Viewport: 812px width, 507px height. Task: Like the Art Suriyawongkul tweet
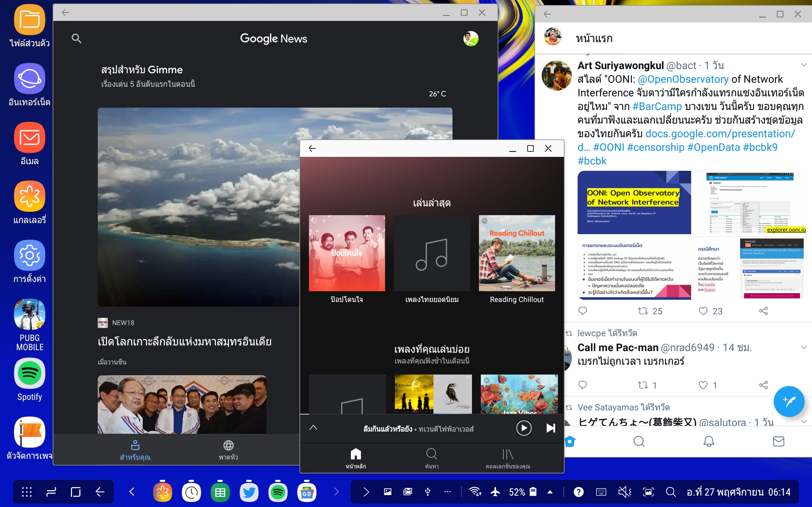coord(703,311)
